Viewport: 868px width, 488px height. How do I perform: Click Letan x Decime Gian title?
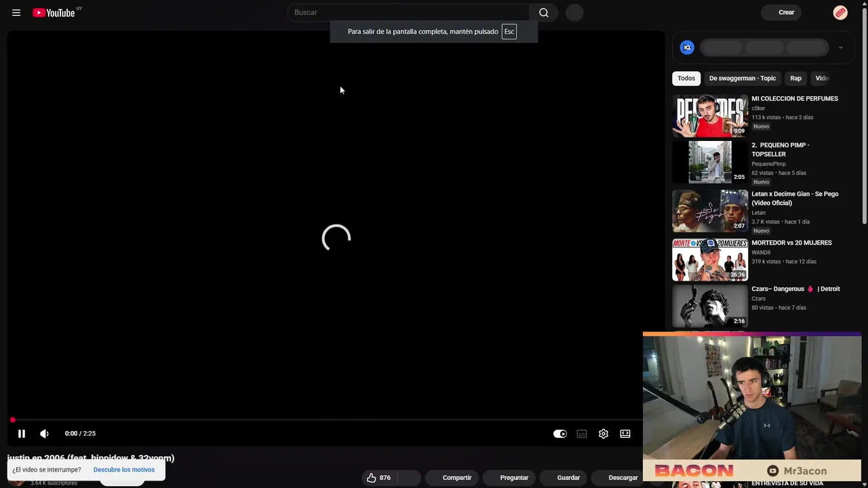tap(795, 199)
